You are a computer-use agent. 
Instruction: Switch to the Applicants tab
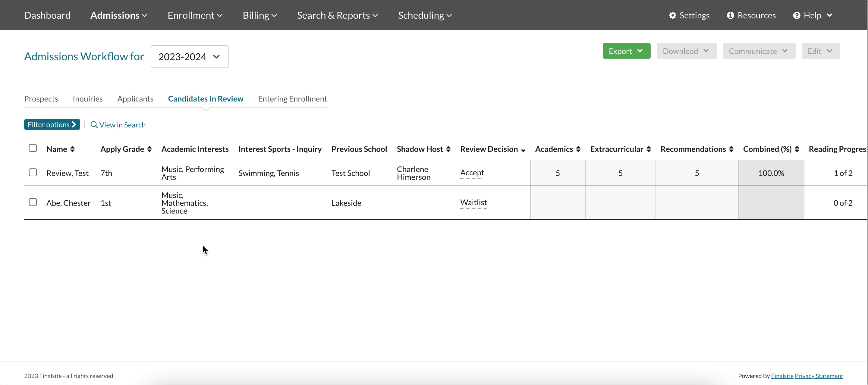[x=135, y=99]
